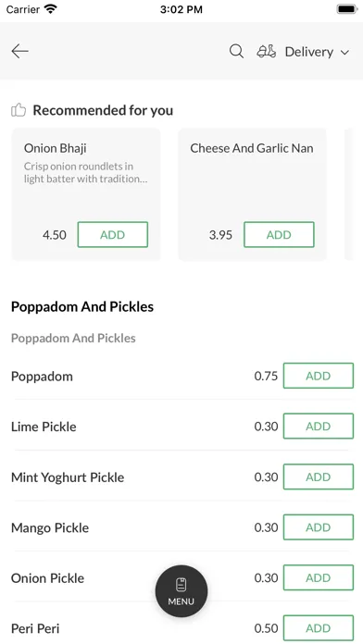
Task: Open the Delivery mode selector label
Action: (x=309, y=52)
